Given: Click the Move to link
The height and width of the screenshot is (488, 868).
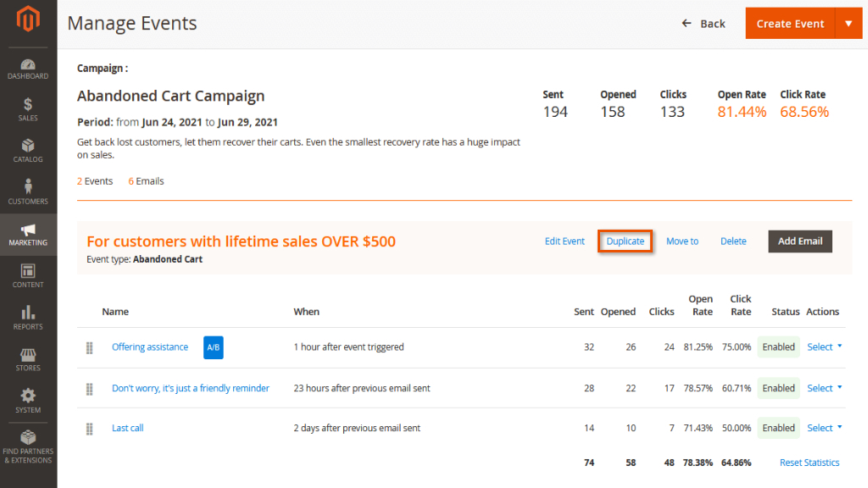Looking at the screenshot, I should [682, 241].
